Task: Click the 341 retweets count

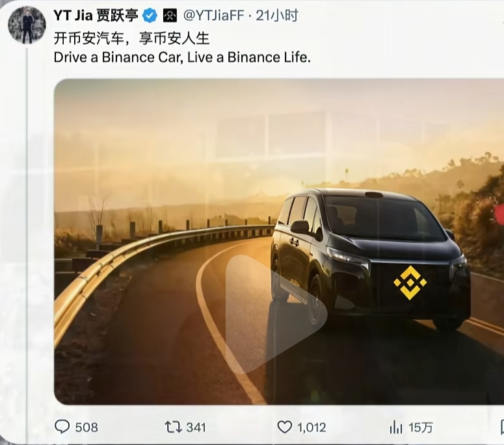Action: click(x=196, y=427)
